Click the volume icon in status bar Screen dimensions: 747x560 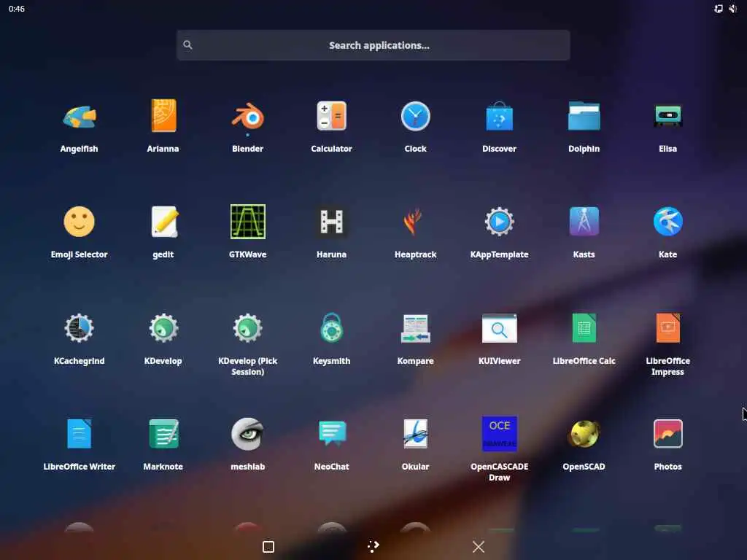click(732, 9)
